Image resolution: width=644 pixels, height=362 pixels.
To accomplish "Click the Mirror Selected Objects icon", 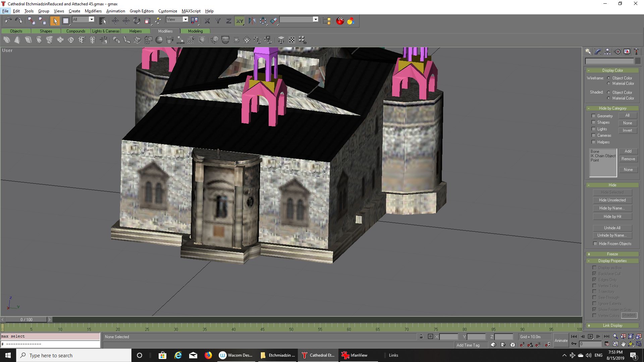I will pos(252,21).
